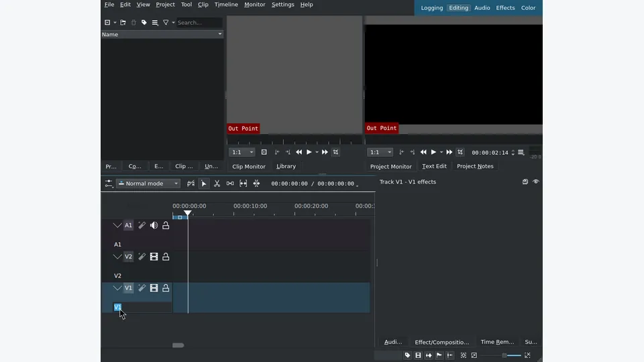Image resolution: width=644 pixels, height=362 pixels.
Task: Mute track A1 speaker icon
Action: [x=154, y=225]
